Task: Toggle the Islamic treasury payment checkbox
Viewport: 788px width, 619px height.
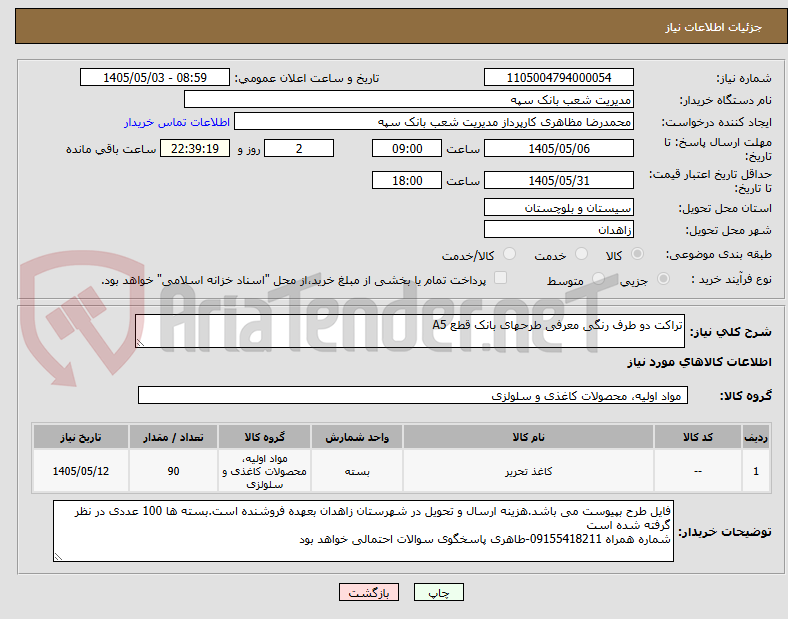Action: (x=501, y=278)
